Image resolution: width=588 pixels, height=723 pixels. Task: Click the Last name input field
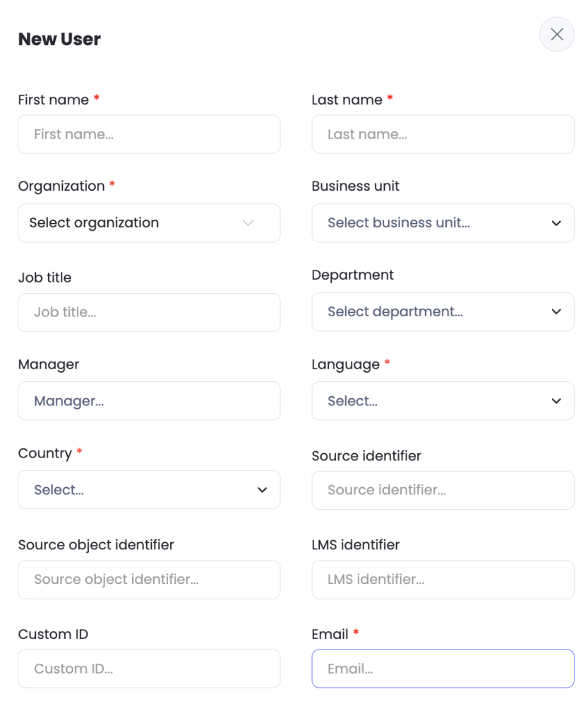pyautogui.click(x=443, y=134)
